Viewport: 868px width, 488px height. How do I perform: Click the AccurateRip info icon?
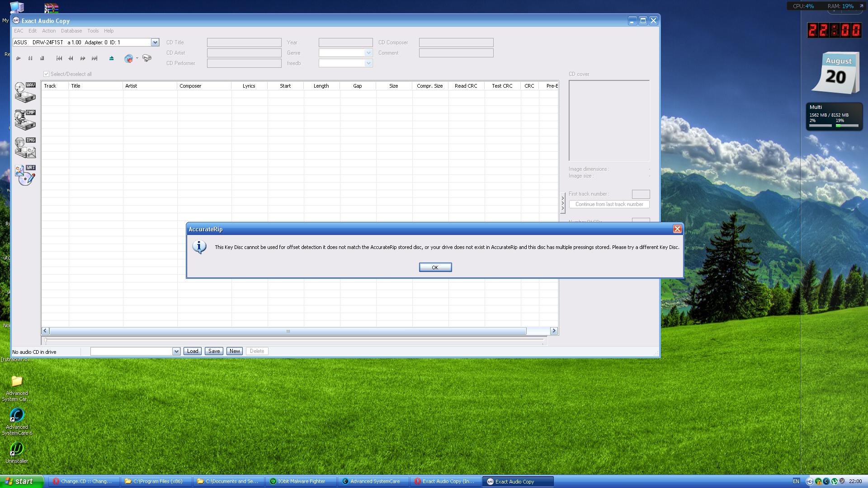[x=199, y=247]
